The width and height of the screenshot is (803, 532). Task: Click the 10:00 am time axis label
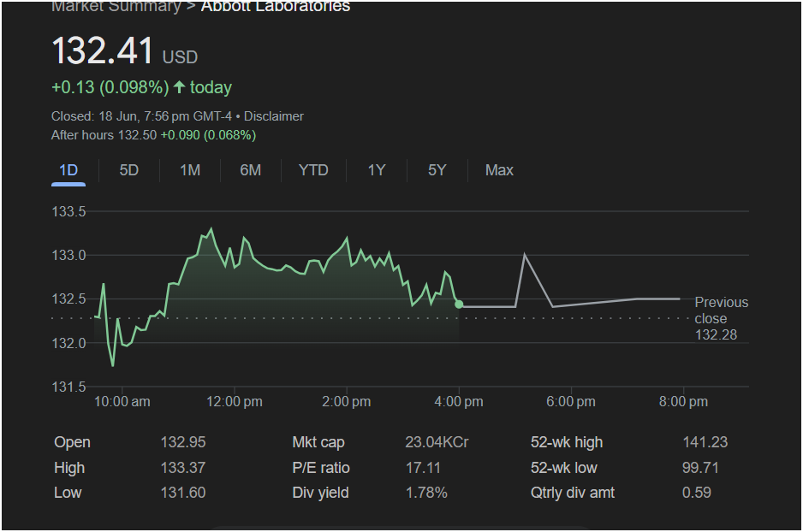(x=122, y=401)
